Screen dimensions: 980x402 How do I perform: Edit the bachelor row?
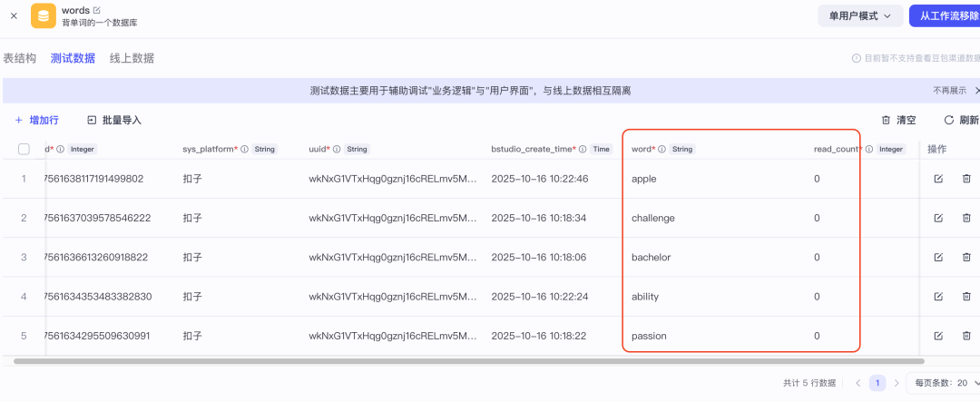coord(938,257)
